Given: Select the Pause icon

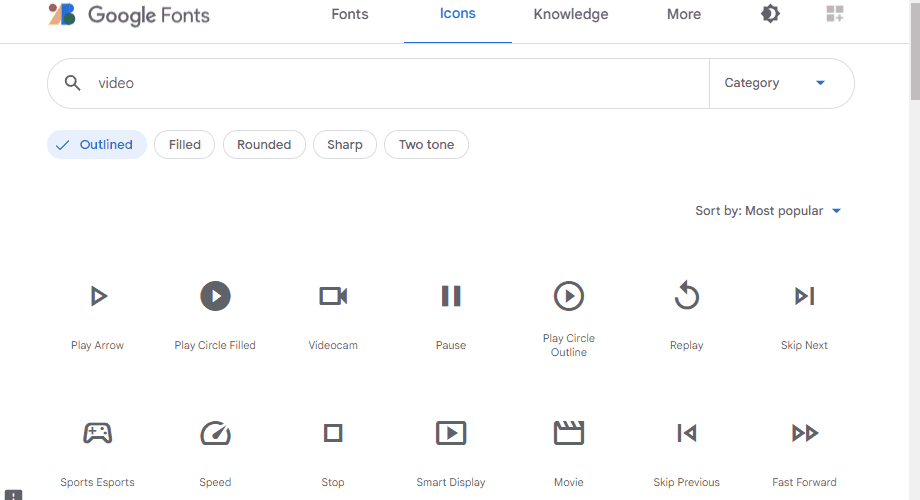Looking at the screenshot, I should (x=451, y=296).
